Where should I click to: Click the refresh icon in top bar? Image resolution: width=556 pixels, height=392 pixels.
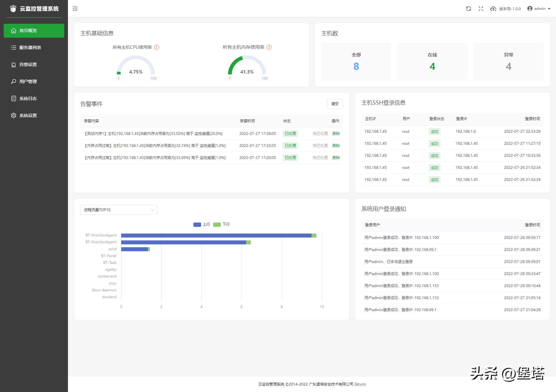(x=469, y=9)
